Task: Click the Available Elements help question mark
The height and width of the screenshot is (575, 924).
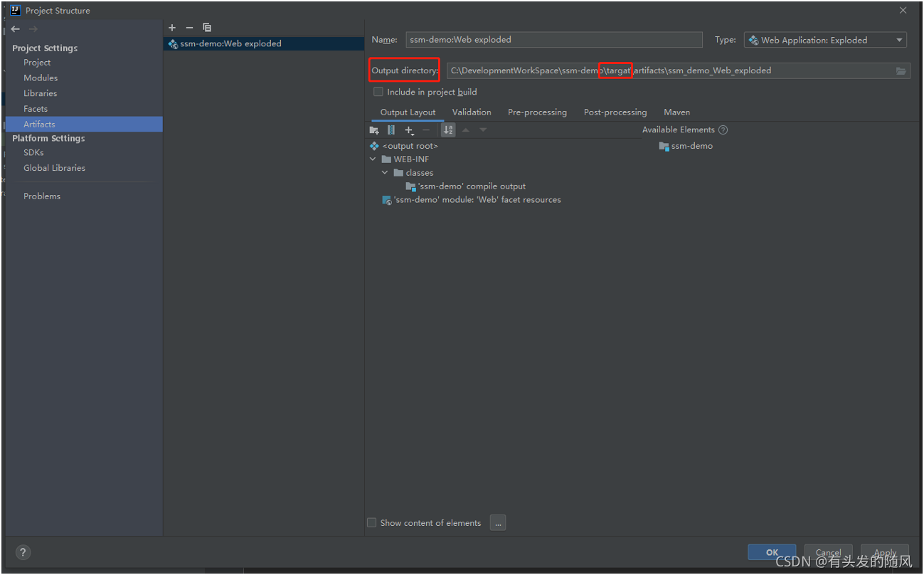Action: [723, 130]
